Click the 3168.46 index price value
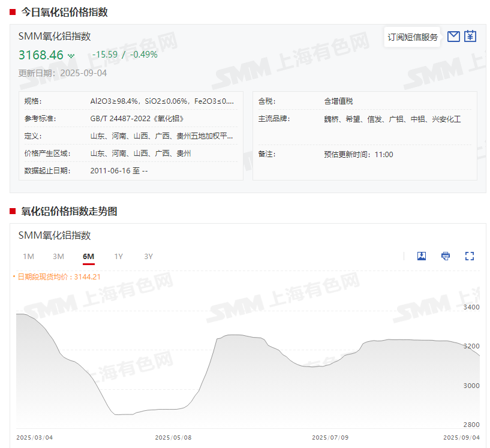The image size is (490, 448). (x=41, y=55)
